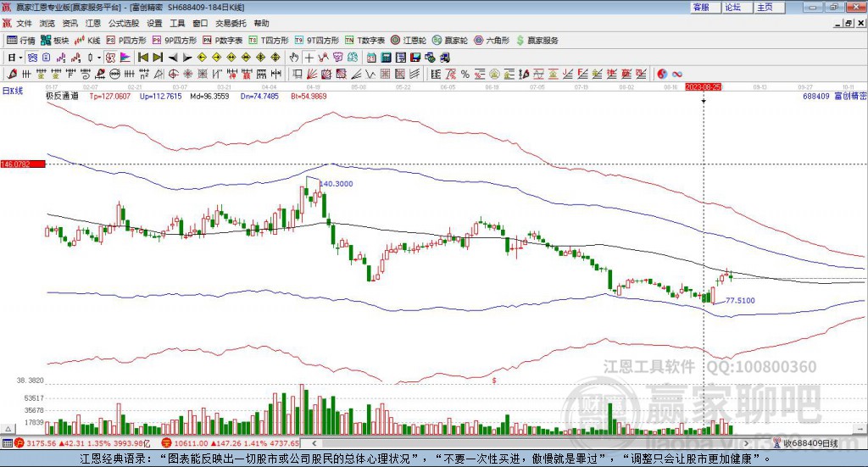Select the hand pan tool
This screenshot has height=467, width=868.
click(294, 58)
